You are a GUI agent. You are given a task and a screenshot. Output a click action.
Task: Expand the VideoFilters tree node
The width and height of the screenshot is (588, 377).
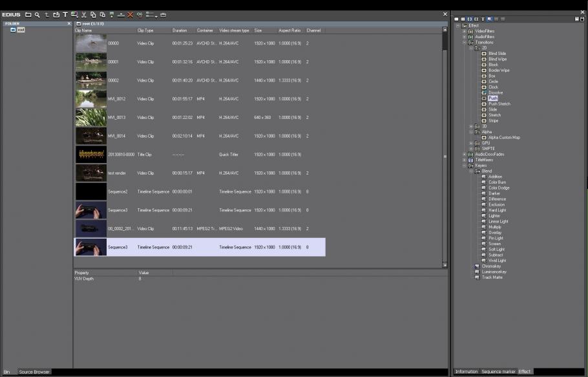point(464,31)
